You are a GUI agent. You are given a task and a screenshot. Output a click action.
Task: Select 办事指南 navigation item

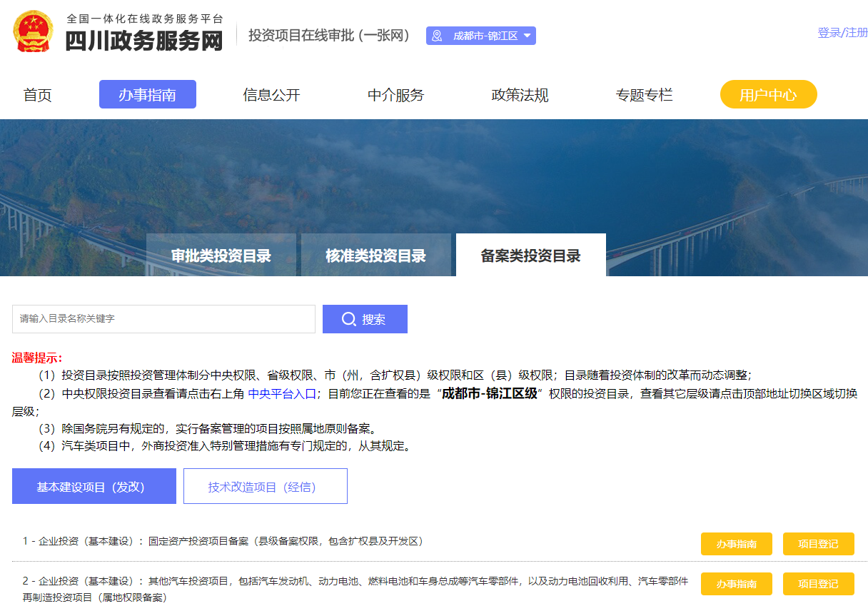pyautogui.click(x=147, y=95)
